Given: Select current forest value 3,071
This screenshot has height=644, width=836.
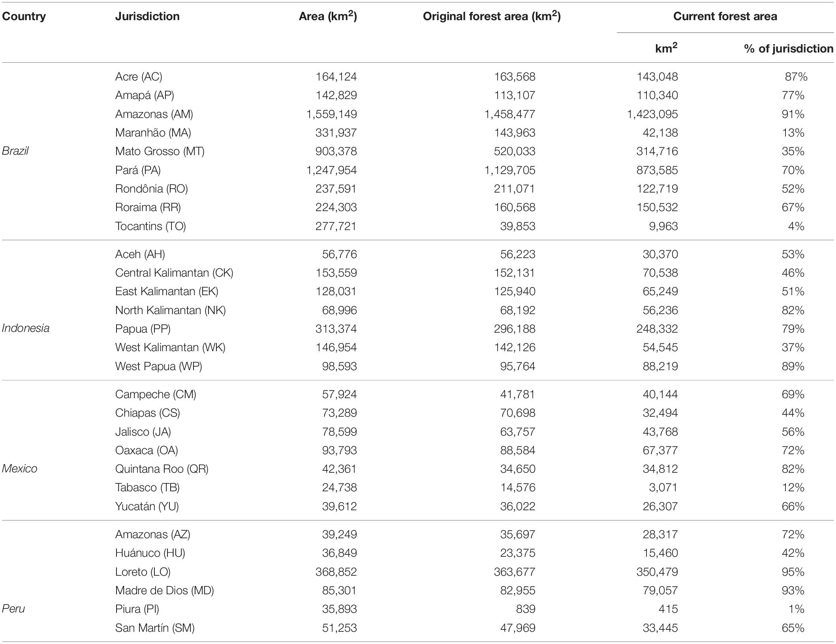Looking at the screenshot, I should (x=663, y=487).
